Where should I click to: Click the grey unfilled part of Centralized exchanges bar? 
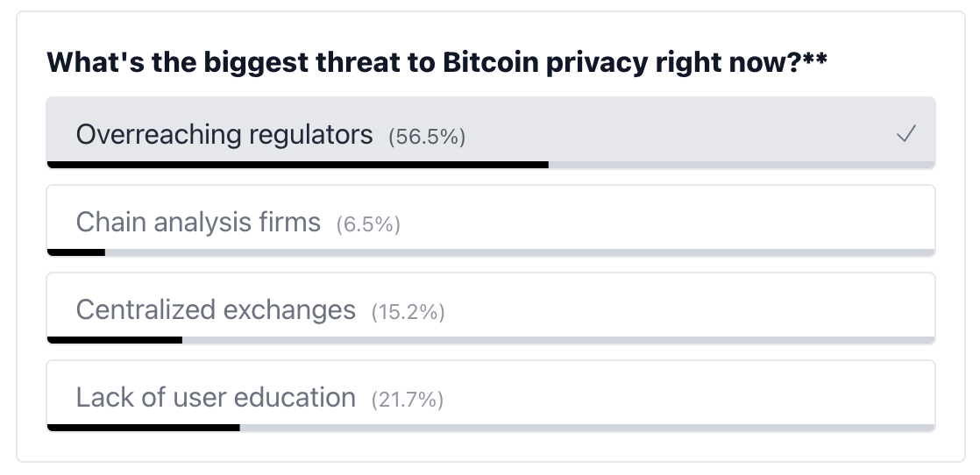click(558, 340)
